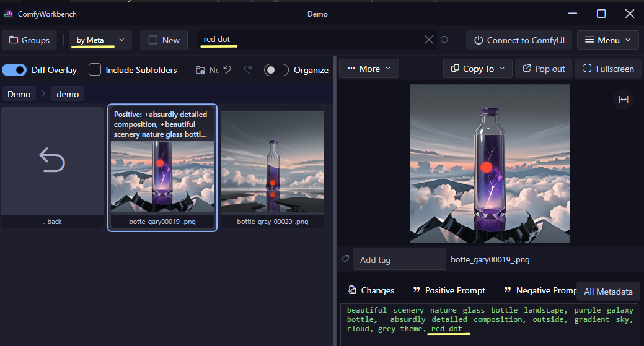644x346 pixels.
Task: Turn off the Diff Overlay switch
Action: pos(14,70)
